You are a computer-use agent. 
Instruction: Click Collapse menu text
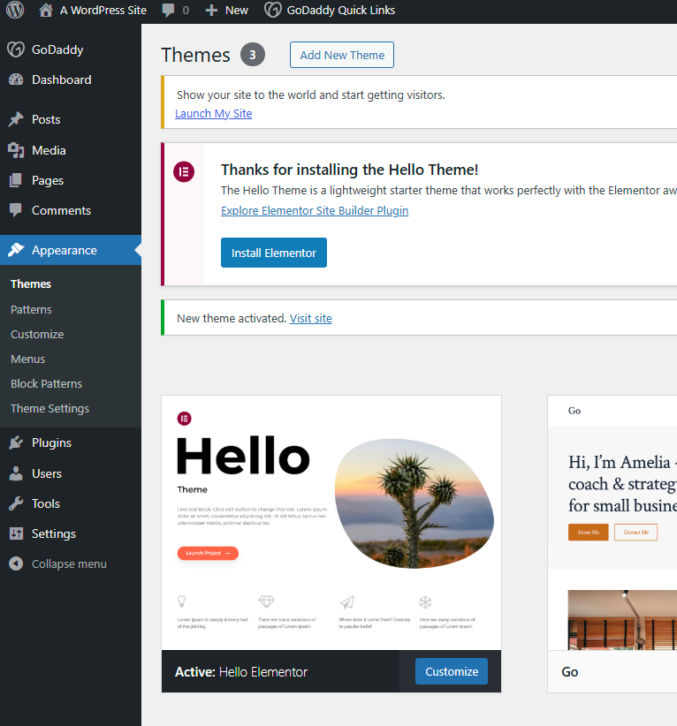click(x=69, y=564)
